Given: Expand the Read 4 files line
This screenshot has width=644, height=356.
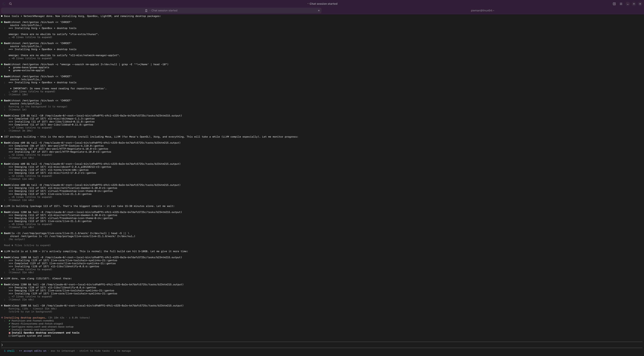Looking at the screenshot, I should click(27, 245).
